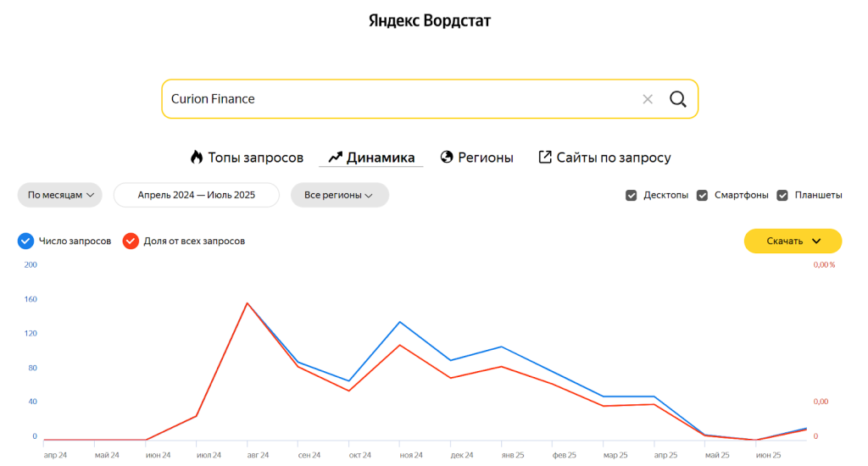The image size is (868, 466).
Task: Toggle the blue Число запросов series
Action: pos(26,241)
